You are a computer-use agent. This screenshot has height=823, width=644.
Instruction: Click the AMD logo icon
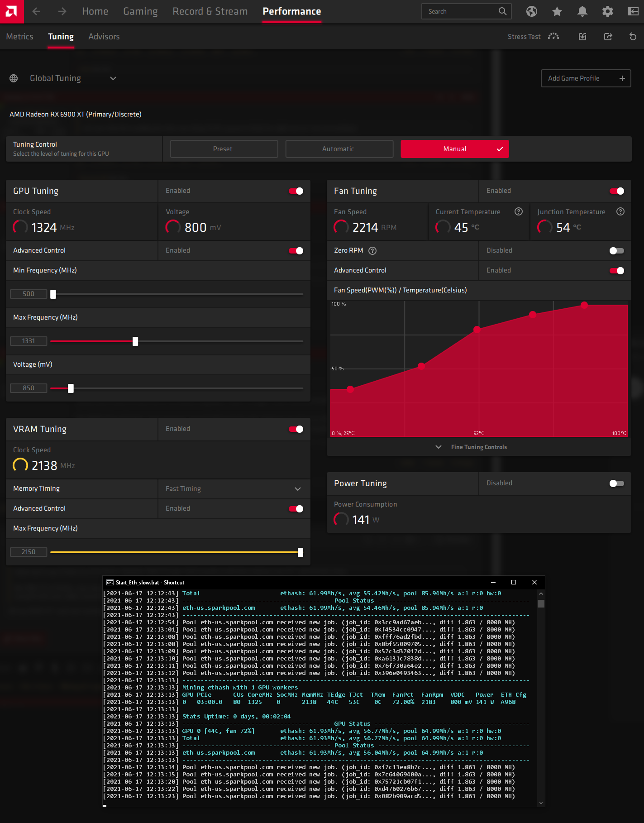pyautogui.click(x=11, y=11)
